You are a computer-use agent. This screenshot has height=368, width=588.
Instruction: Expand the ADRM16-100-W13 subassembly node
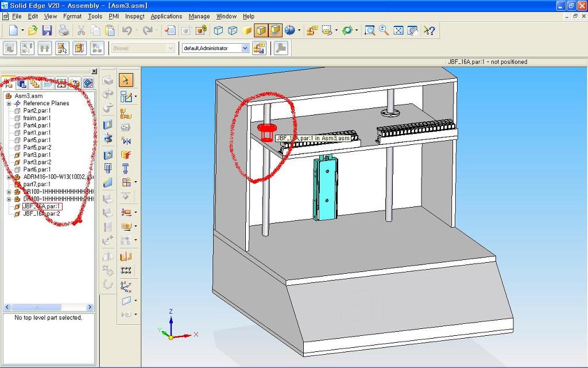click(9, 177)
